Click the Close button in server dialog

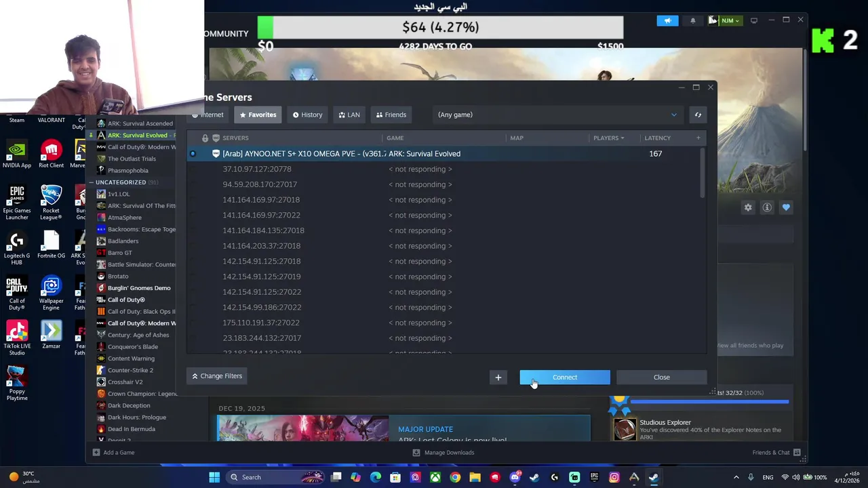click(x=662, y=378)
